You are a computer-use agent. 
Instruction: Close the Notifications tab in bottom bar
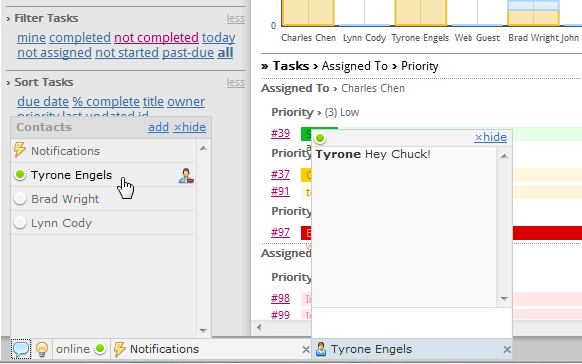306,350
